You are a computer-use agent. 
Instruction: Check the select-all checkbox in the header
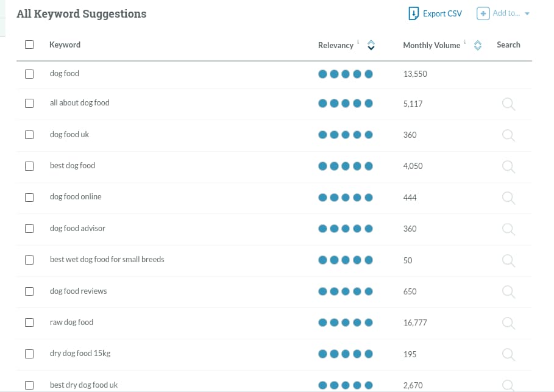coord(29,44)
